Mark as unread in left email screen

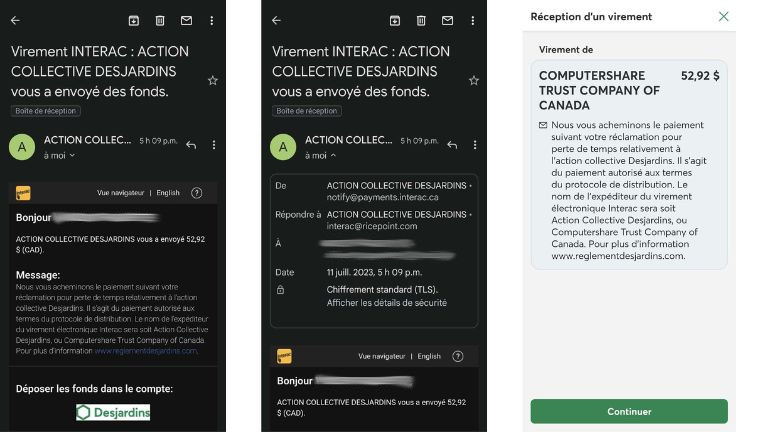[x=186, y=21]
